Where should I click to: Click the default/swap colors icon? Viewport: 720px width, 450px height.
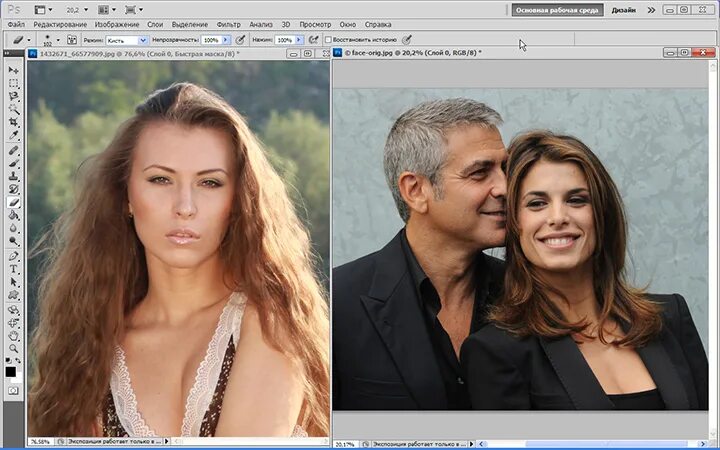click(x=13, y=360)
